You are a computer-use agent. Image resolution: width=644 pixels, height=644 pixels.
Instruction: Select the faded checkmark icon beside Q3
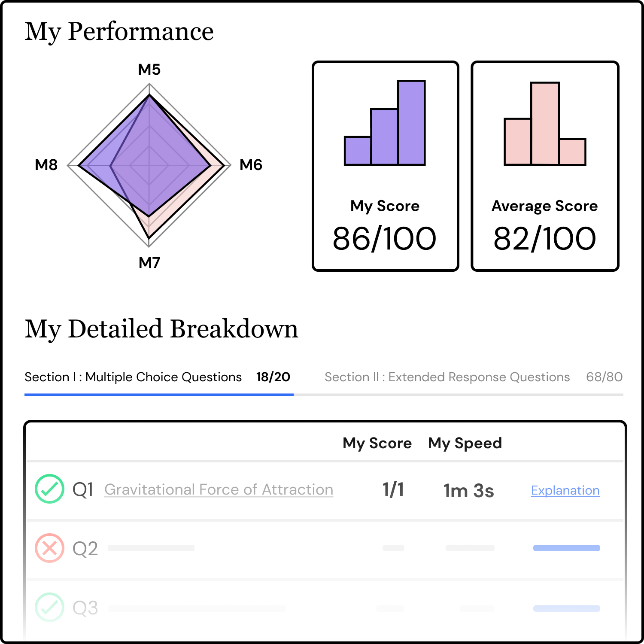pyautogui.click(x=49, y=608)
